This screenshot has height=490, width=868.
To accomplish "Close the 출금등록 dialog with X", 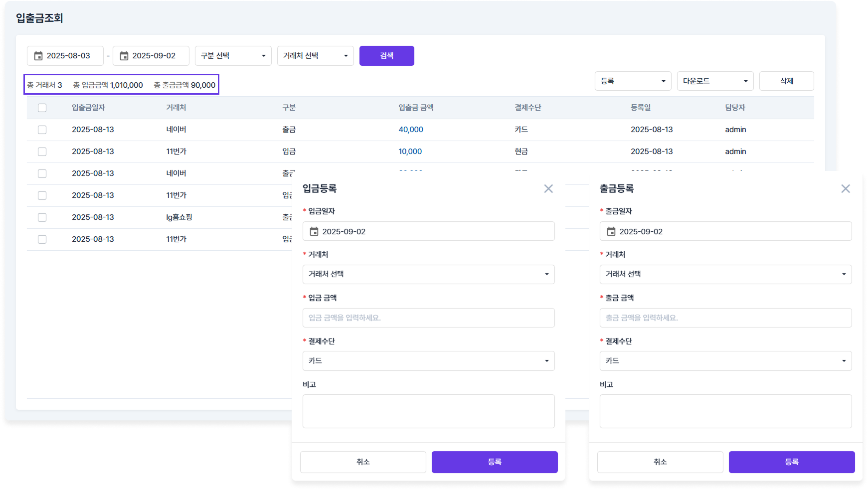I will pyautogui.click(x=846, y=188).
